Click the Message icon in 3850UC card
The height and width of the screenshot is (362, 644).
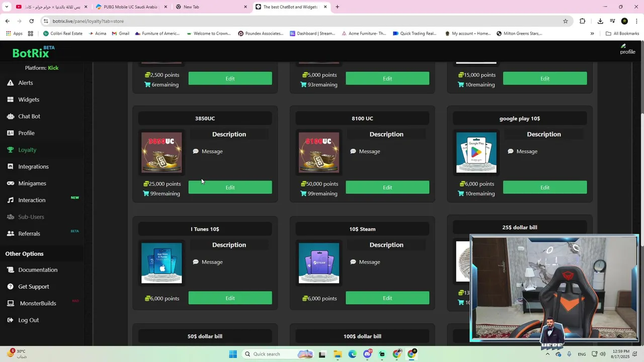point(196,151)
